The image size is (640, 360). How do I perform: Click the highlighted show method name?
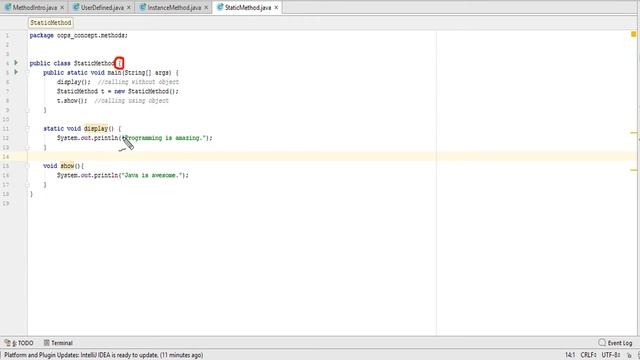67,166
